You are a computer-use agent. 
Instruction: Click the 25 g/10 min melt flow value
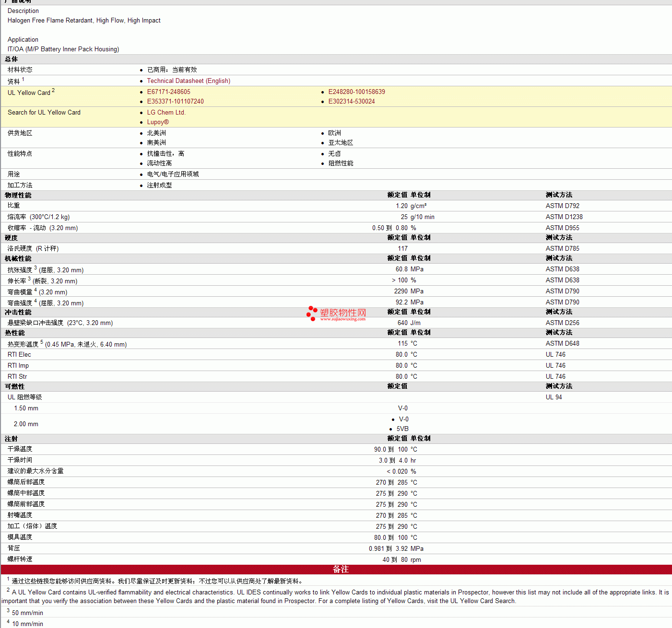[x=418, y=217]
